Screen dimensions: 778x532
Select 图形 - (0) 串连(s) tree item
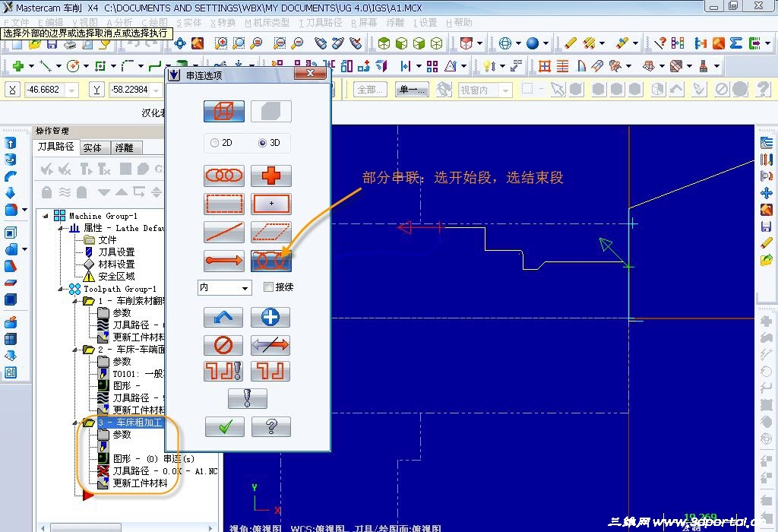pyautogui.click(x=153, y=459)
